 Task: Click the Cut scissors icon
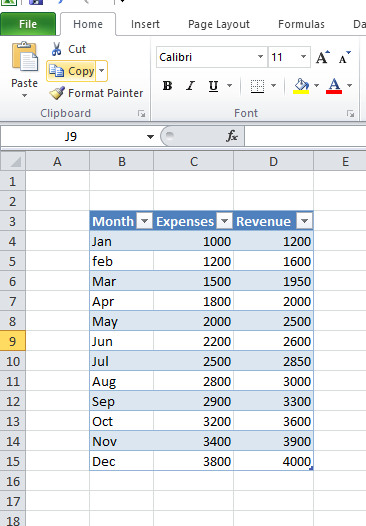coord(56,49)
